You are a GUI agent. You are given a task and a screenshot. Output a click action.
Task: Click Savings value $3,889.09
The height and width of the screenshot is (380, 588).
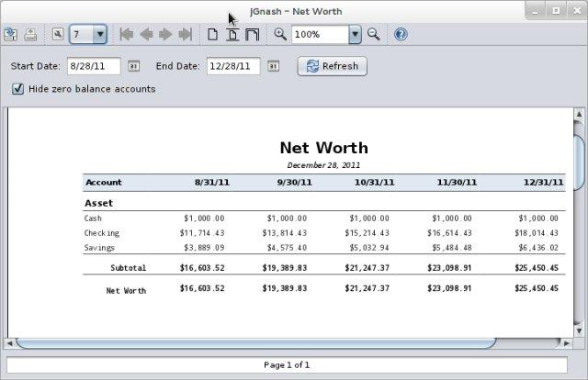click(204, 248)
